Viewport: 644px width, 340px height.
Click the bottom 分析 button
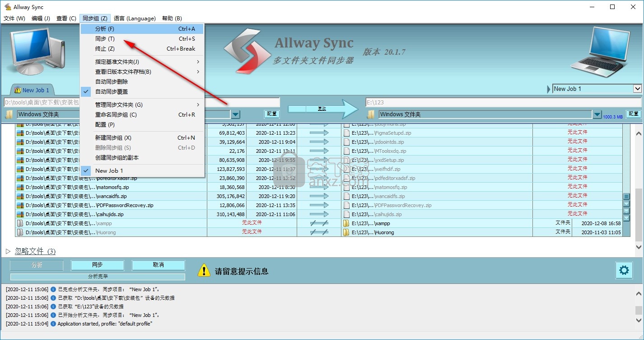(x=37, y=265)
